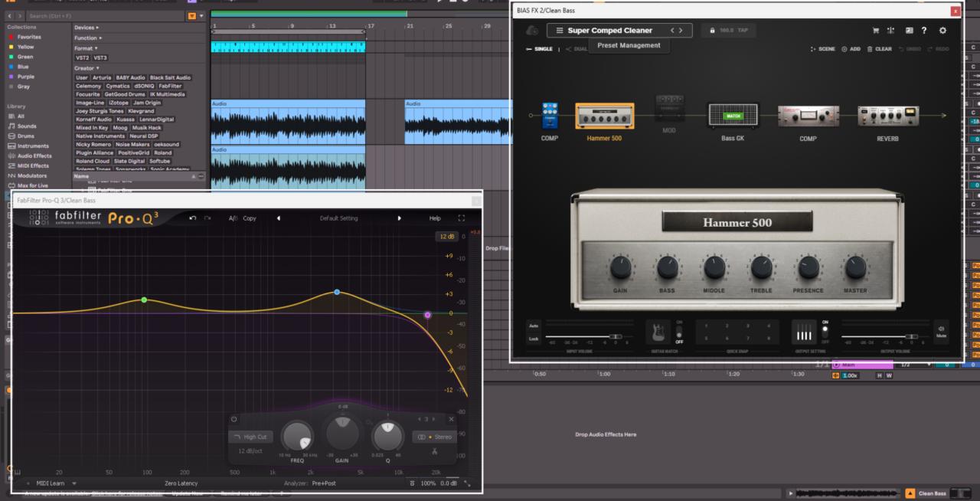980x501 pixels.
Task: Open BIAS FX 2 help question mark
Action: (x=924, y=31)
